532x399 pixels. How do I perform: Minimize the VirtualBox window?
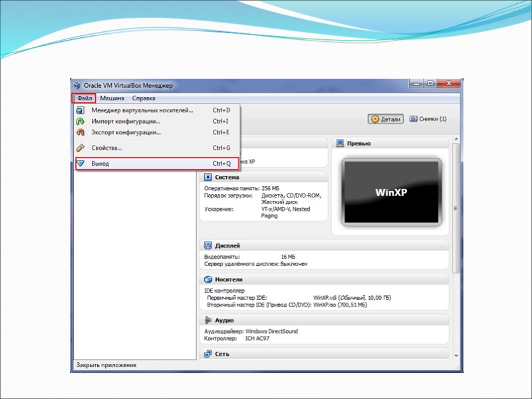417,84
